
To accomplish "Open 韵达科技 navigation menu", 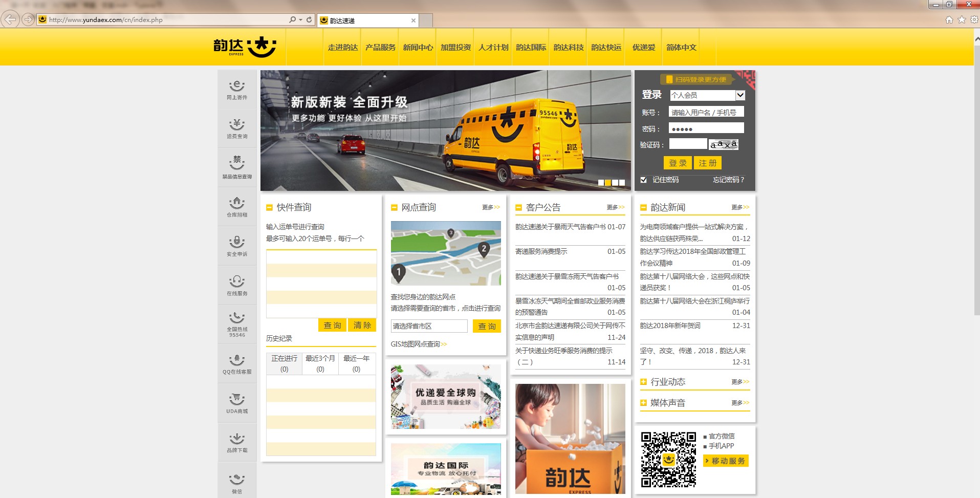I will click(x=569, y=47).
